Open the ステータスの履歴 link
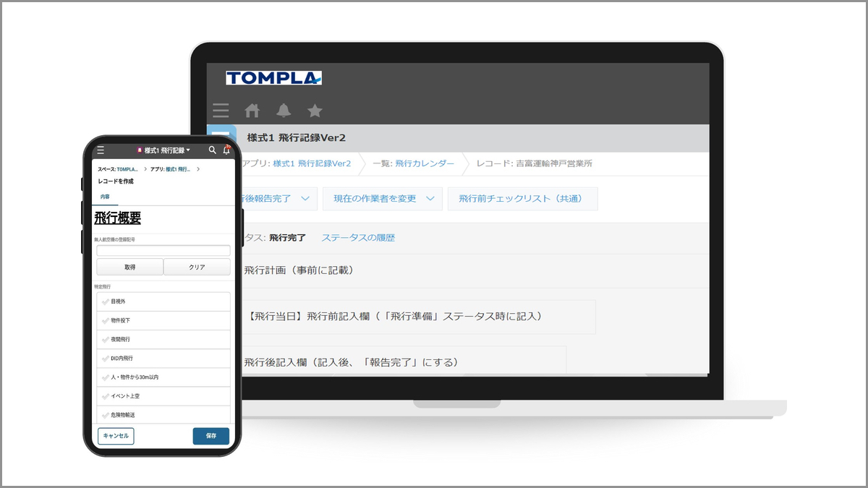868x488 pixels. pos(360,237)
